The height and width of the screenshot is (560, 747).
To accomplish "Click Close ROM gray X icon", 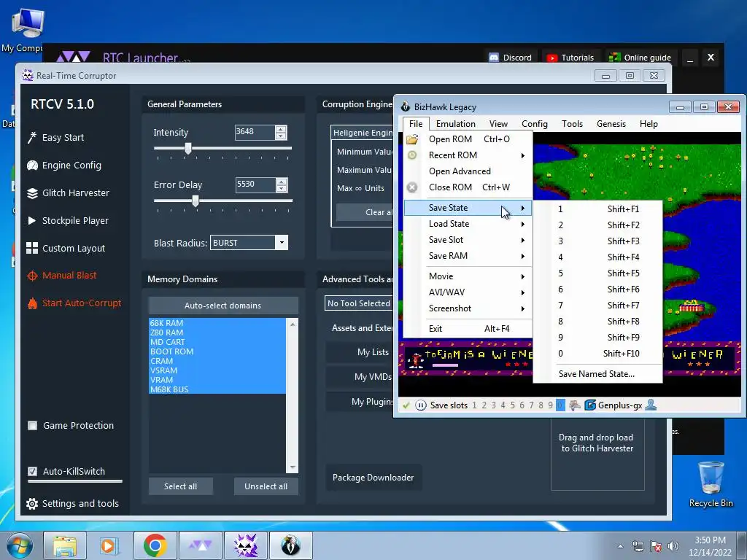I will point(412,187).
